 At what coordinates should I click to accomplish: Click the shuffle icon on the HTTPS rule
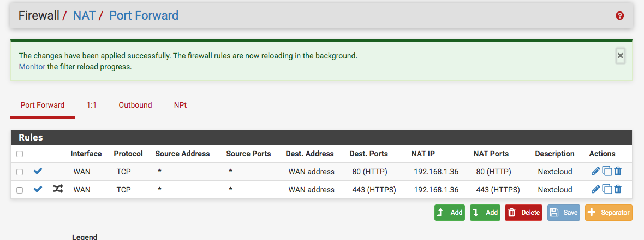click(58, 189)
